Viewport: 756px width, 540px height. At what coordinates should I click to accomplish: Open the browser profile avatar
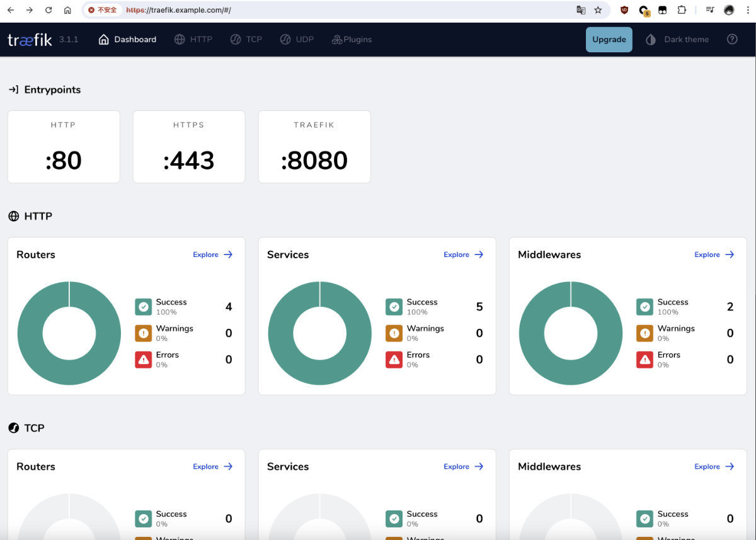[x=729, y=10]
